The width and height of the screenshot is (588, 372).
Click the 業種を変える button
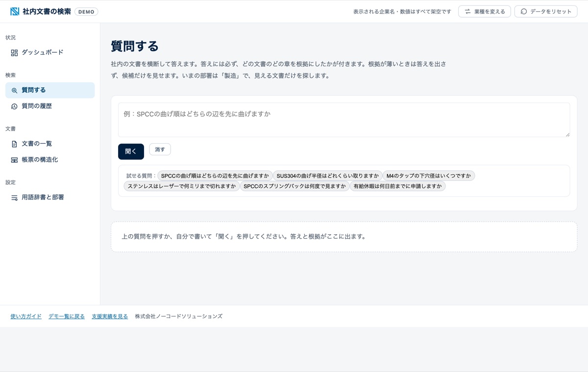click(485, 11)
